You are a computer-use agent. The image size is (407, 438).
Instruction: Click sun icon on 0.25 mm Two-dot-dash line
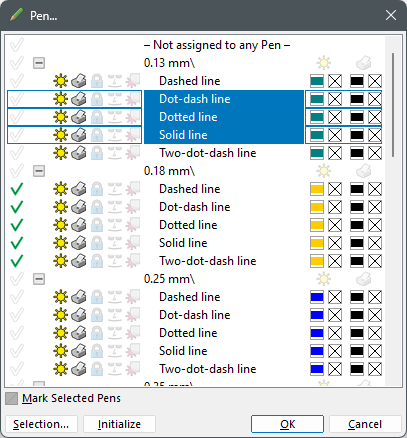(x=61, y=369)
